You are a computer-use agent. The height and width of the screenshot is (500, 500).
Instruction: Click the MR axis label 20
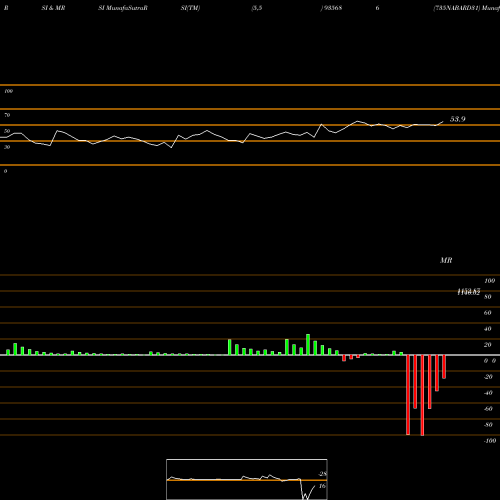click(488, 345)
